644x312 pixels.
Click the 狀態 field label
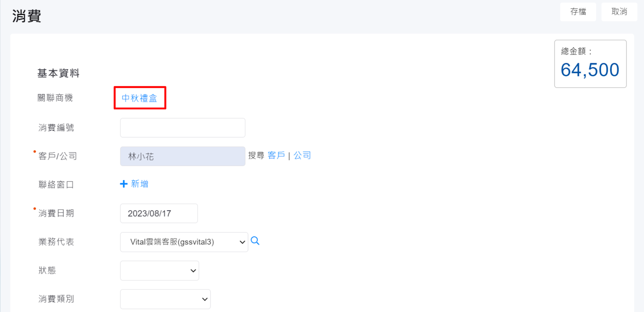[x=47, y=270]
